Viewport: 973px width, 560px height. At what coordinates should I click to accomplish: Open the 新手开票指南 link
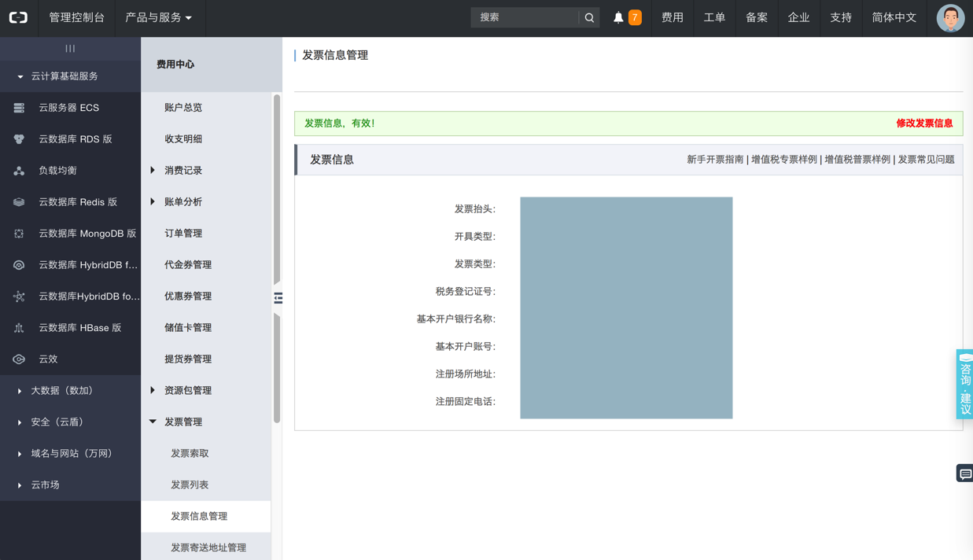point(715,160)
